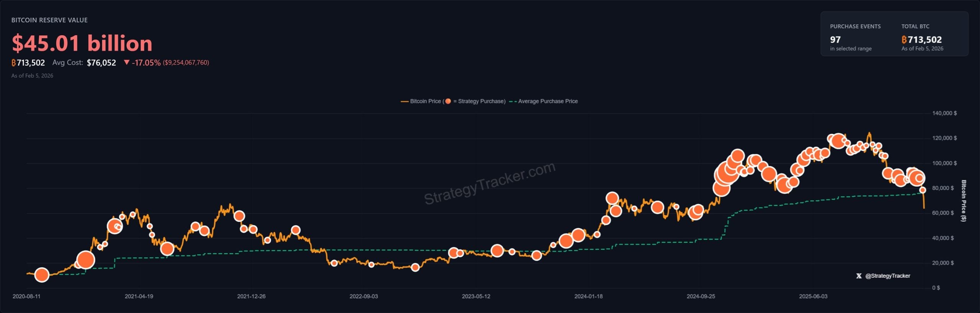Click the orange Bitcoin Price legend line
The height and width of the screenshot is (313, 980).
[x=404, y=102]
